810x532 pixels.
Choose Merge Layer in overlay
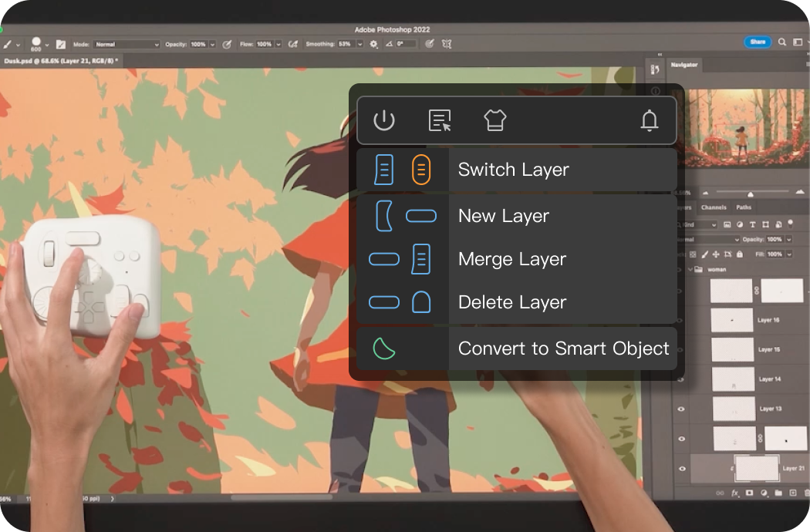(517, 259)
